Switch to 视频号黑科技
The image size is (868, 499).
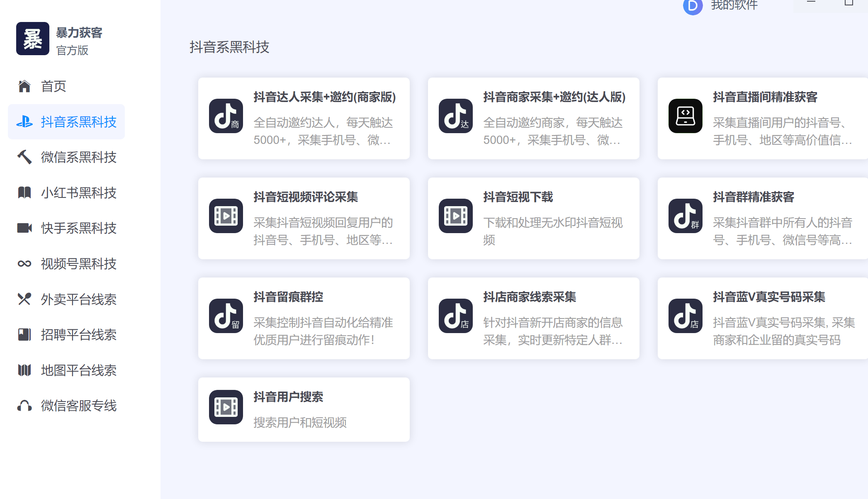pyautogui.click(x=66, y=264)
